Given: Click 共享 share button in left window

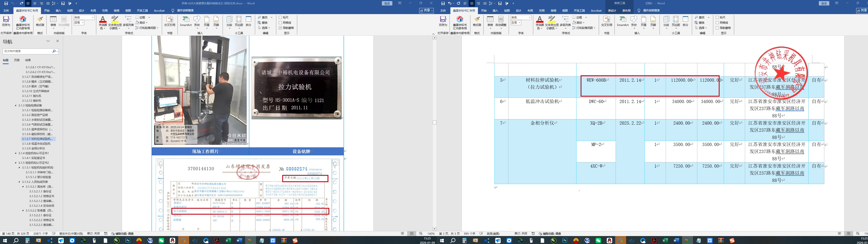Looking at the screenshot, I should pyautogui.click(x=426, y=10).
